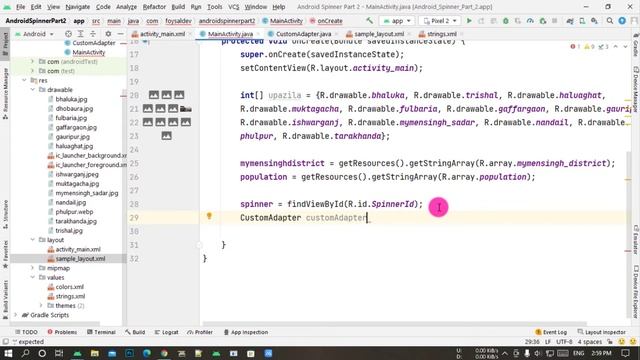
Task: Go to next highlighted error arrow
Action: coord(625,47)
